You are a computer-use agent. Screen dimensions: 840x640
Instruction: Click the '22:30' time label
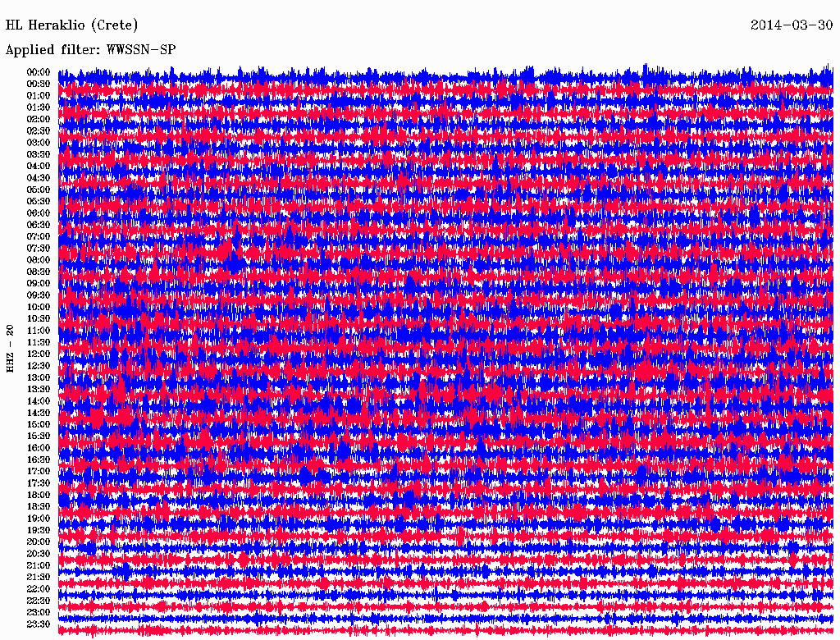39,601
